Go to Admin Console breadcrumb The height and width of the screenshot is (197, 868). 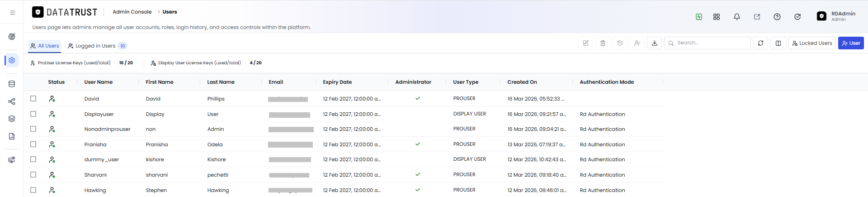point(132,12)
